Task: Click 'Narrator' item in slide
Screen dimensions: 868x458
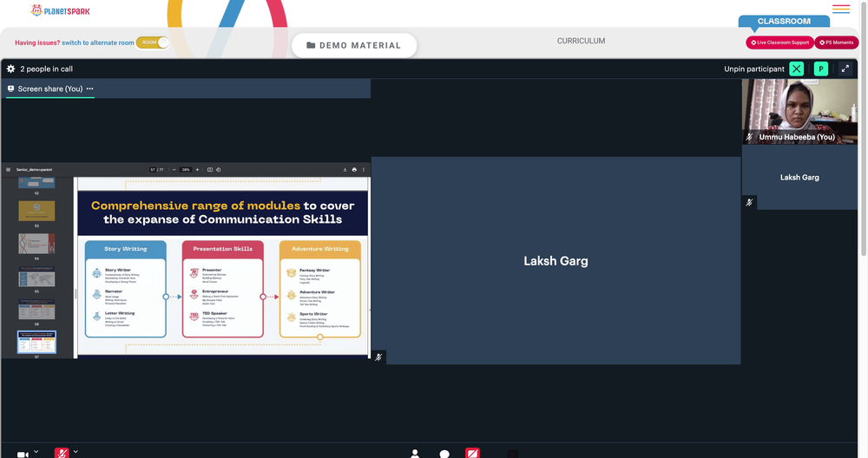Action: (114, 291)
